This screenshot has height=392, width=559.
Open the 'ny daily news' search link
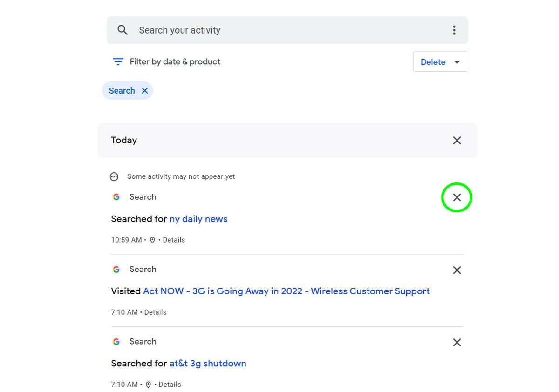(x=198, y=219)
